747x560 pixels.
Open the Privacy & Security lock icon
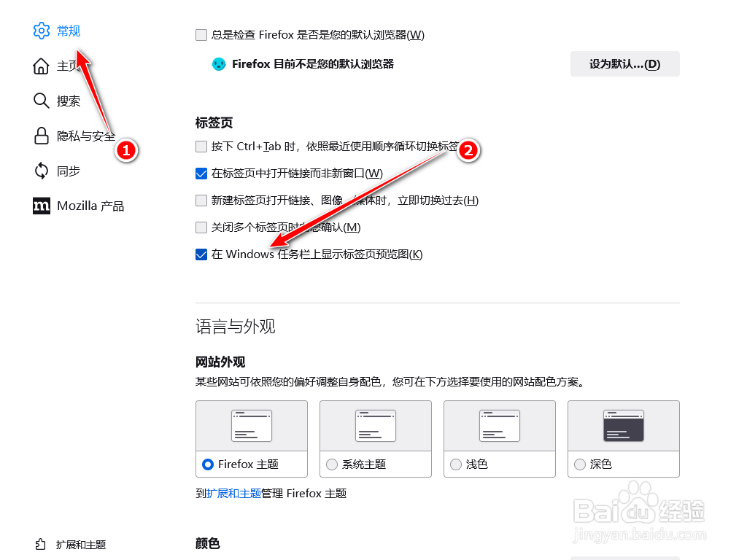pyautogui.click(x=41, y=136)
